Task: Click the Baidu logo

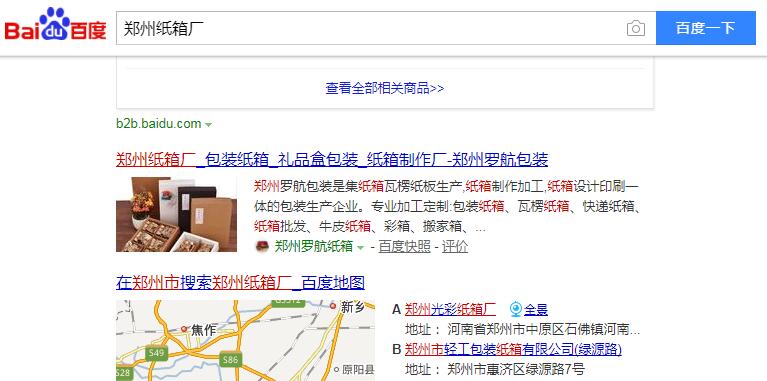Action: tap(55, 24)
